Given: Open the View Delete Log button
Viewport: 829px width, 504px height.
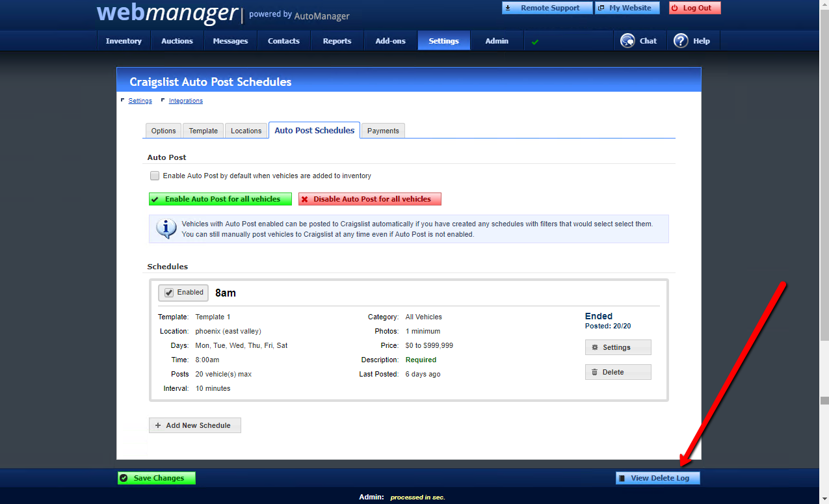Looking at the screenshot, I should pyautogui.click(x=657, y=478).
